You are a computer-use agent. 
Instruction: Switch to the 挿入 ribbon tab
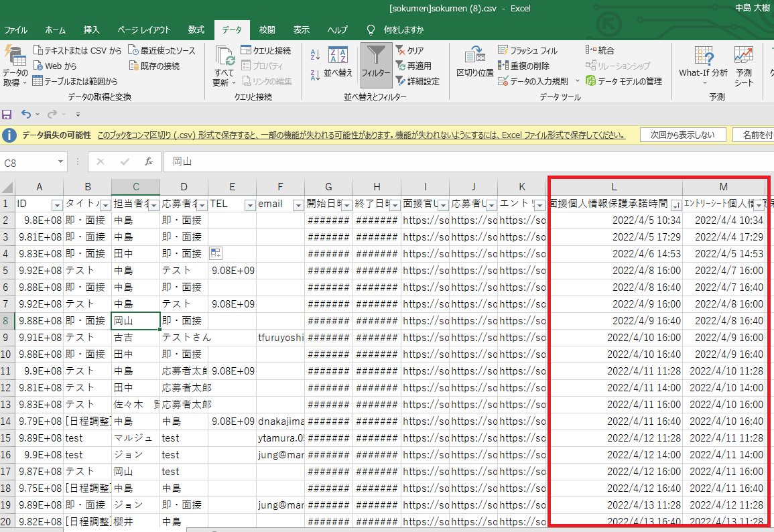click(91, 30)
